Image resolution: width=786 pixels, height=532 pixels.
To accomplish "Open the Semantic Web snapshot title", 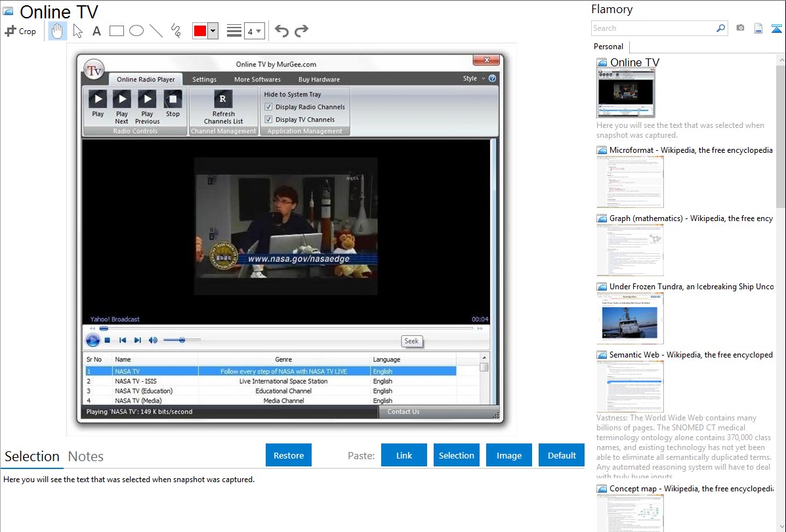I will 691,354.
